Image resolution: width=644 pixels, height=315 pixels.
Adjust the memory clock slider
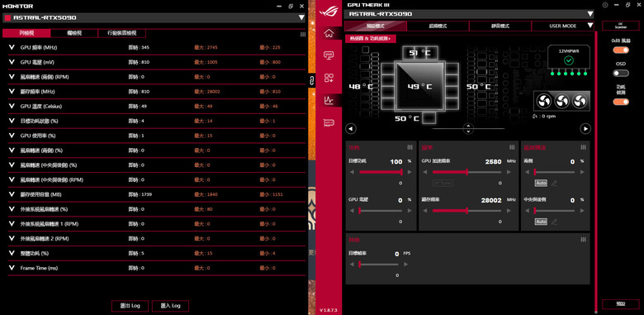[x=466, y=211]
